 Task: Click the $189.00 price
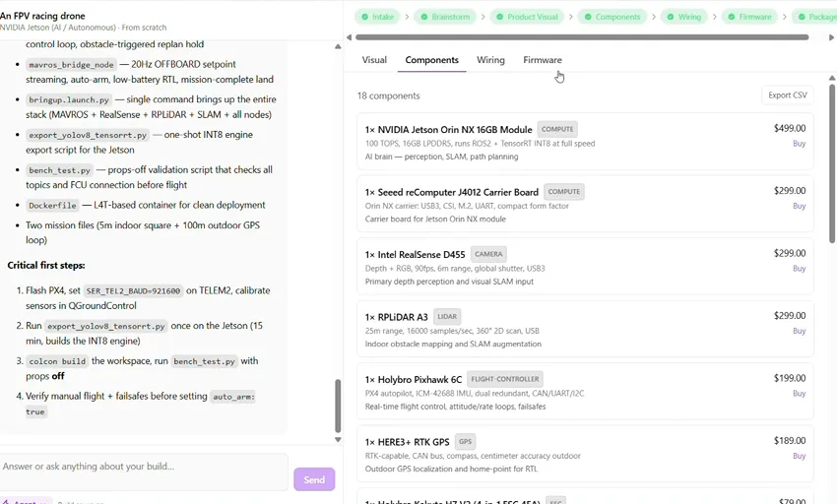tap(790, 440)
